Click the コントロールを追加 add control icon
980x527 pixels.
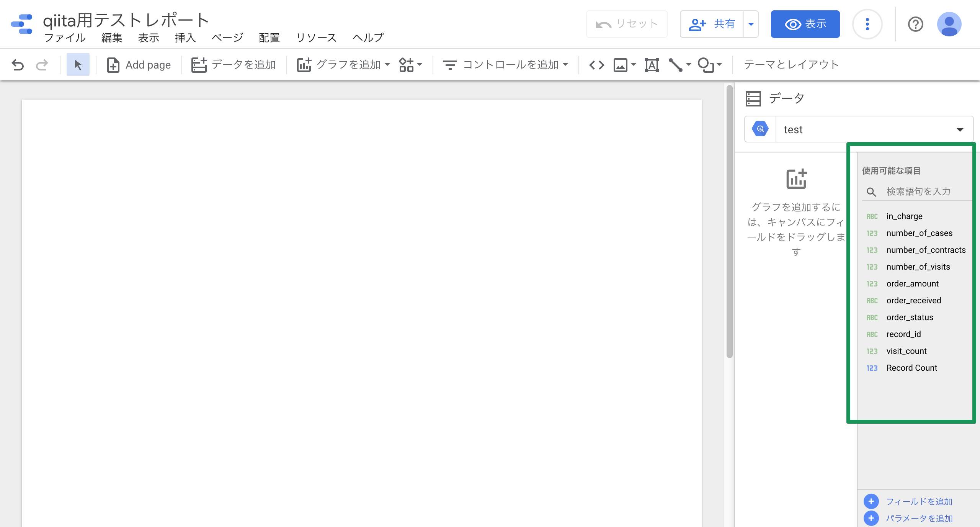click(449, 64)
